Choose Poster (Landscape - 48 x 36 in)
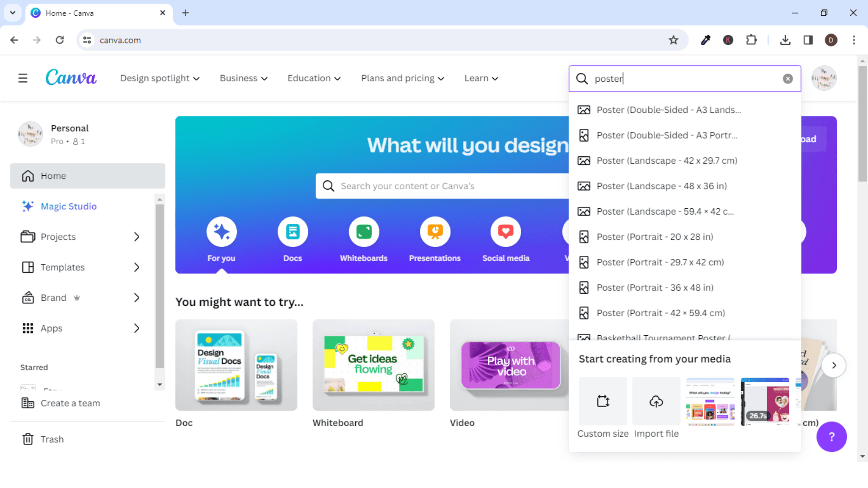Image resolution: width=868 pixels, height=488 pixels. point(684,186)
